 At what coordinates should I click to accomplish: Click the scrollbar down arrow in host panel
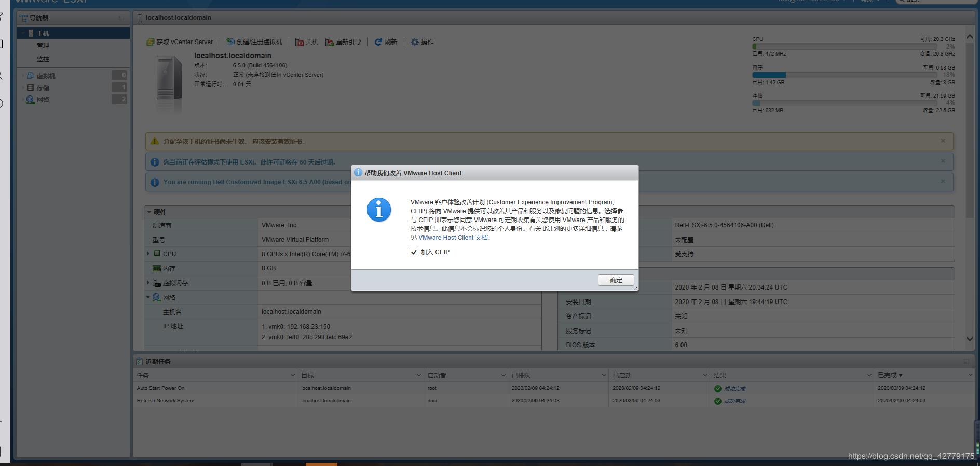pyautogui.click(x=970, y=339)
